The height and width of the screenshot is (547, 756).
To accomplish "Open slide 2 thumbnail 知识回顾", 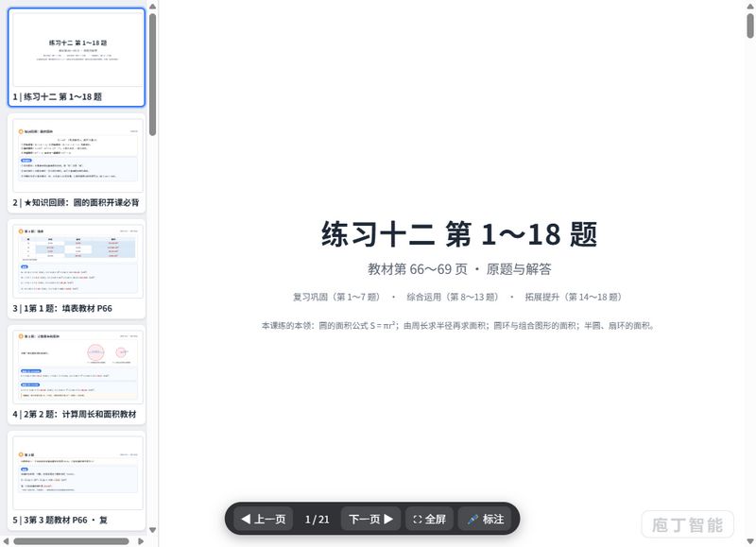I will pos(77,163).
